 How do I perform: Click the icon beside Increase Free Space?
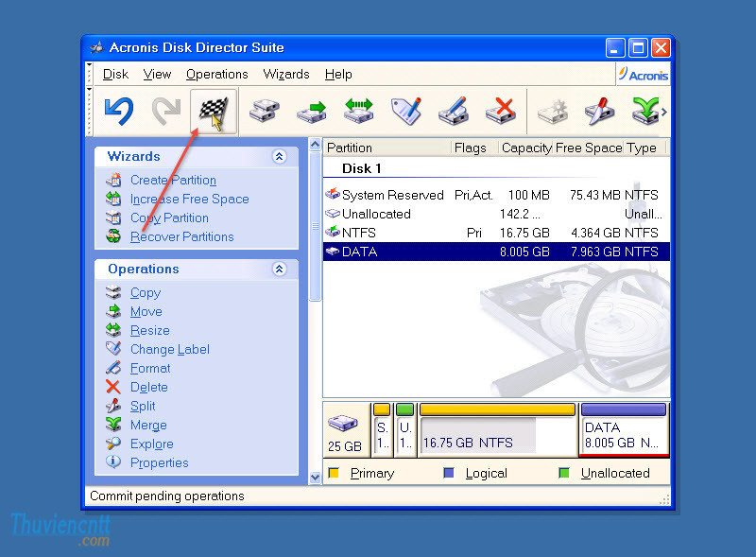point(113,199)
